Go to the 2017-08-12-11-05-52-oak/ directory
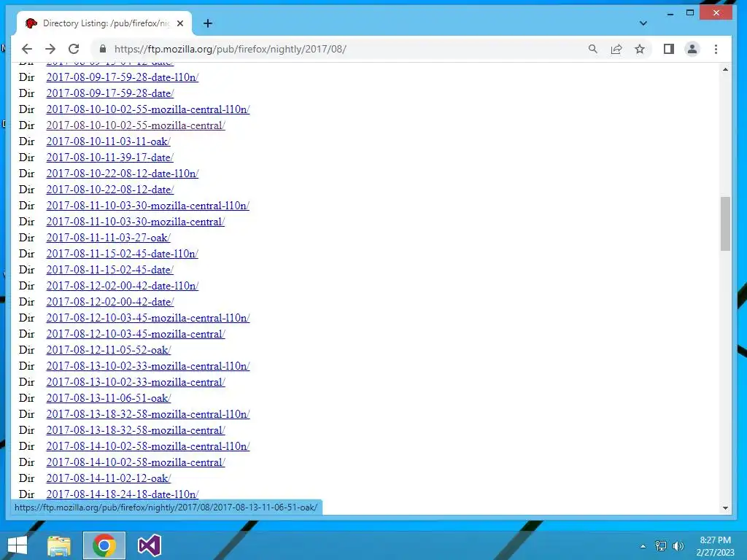This screenshot has width=747, height=560. coord(108,350)
